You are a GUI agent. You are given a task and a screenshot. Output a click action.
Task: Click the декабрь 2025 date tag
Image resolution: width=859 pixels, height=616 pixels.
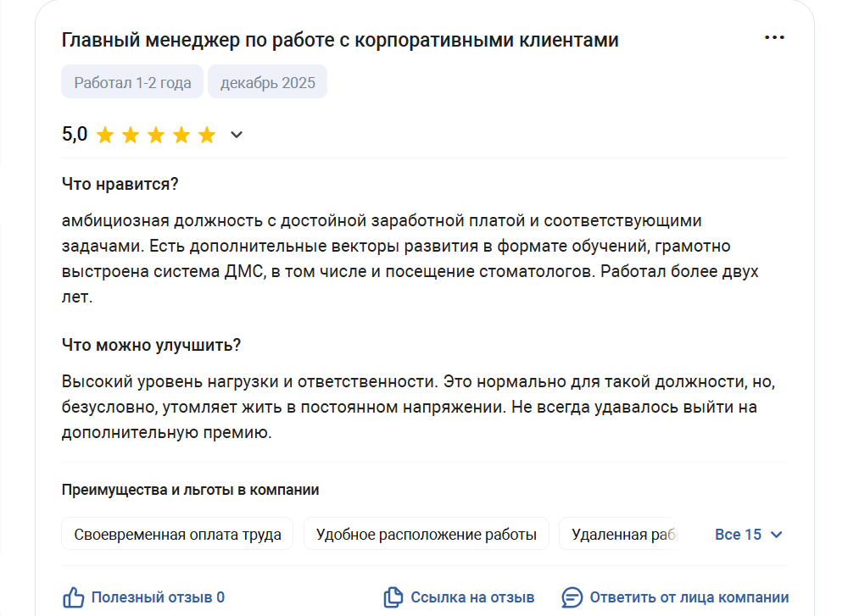(267, 82)
